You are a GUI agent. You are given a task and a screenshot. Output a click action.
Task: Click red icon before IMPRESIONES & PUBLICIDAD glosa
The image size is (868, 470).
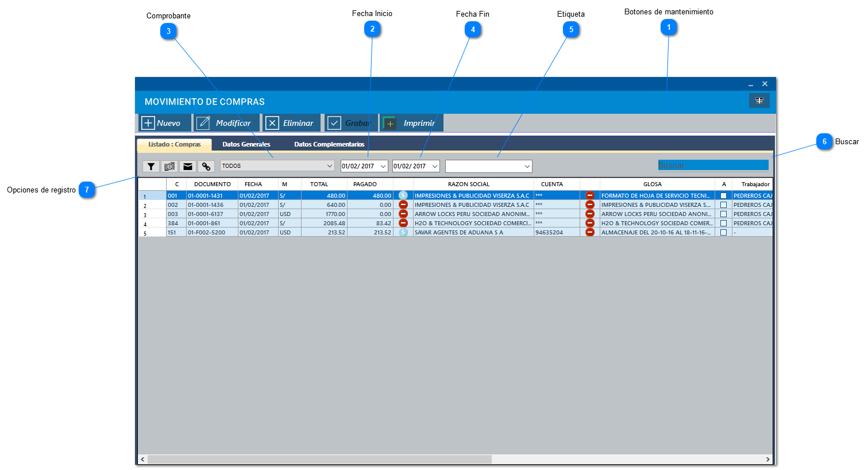[590, 205]
